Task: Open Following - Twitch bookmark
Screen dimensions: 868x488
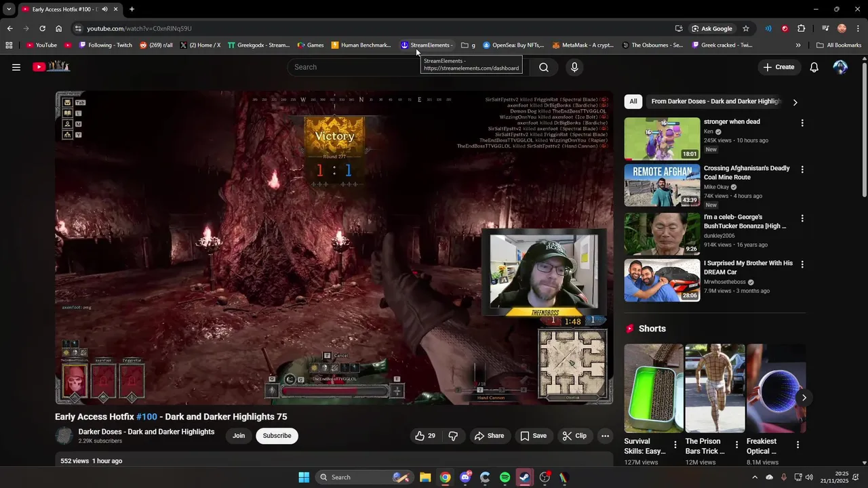Action: pos(105,45)
